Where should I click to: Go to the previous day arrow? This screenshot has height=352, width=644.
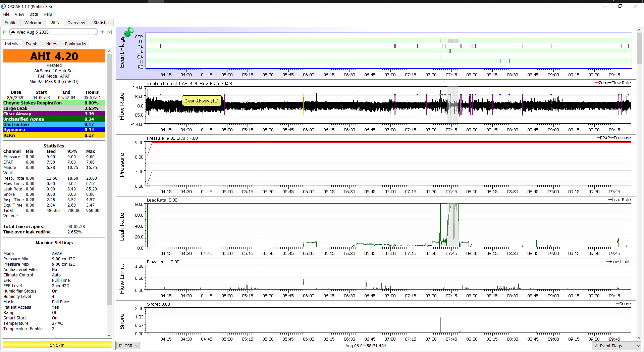click(5, 32)
